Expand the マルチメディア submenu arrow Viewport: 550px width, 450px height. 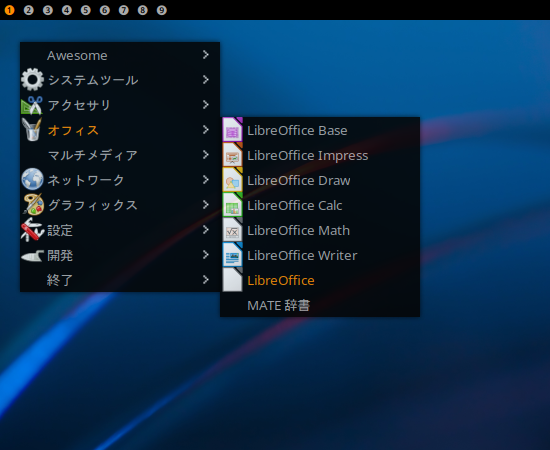[x=206, y=155]
